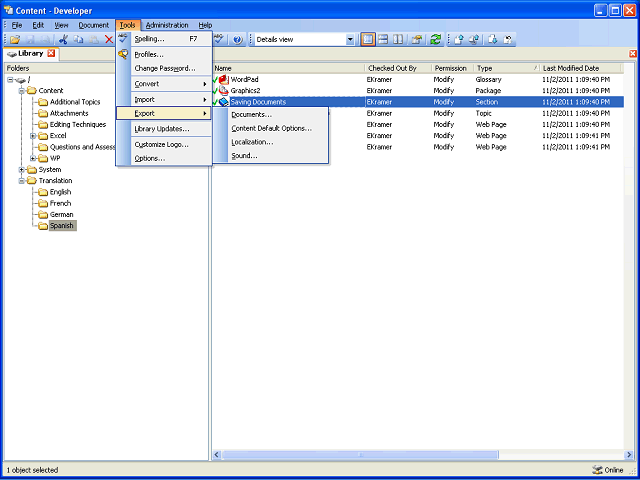This screenshot has width=640, height=480.
Task: Open the Details view dropdown
Action: (x=350, y=40)
